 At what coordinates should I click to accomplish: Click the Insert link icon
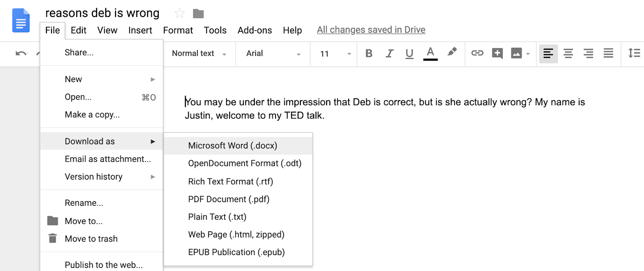(x=477, y=53)
